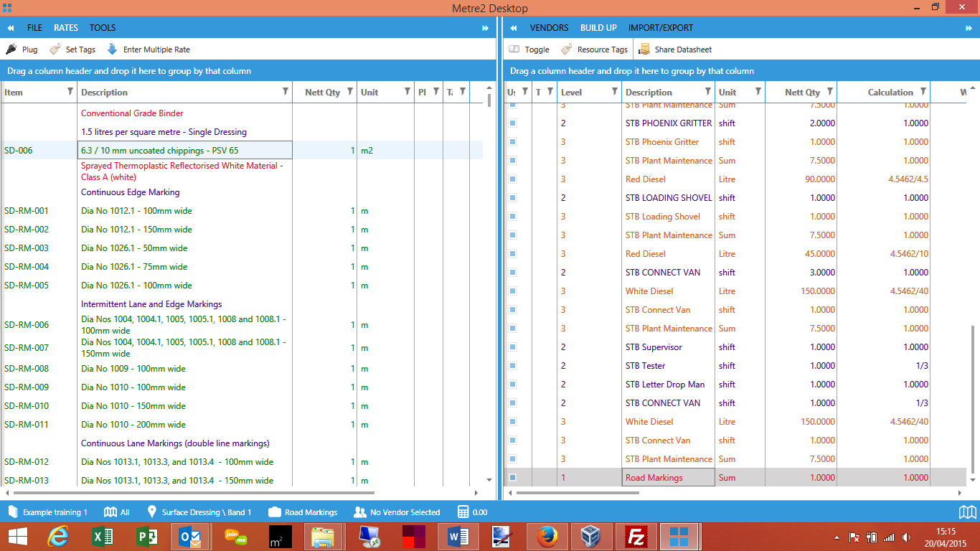Open Set Tags in the Rates toolbar
Screen dimensions: 980x551
click(x=72, y=49)
